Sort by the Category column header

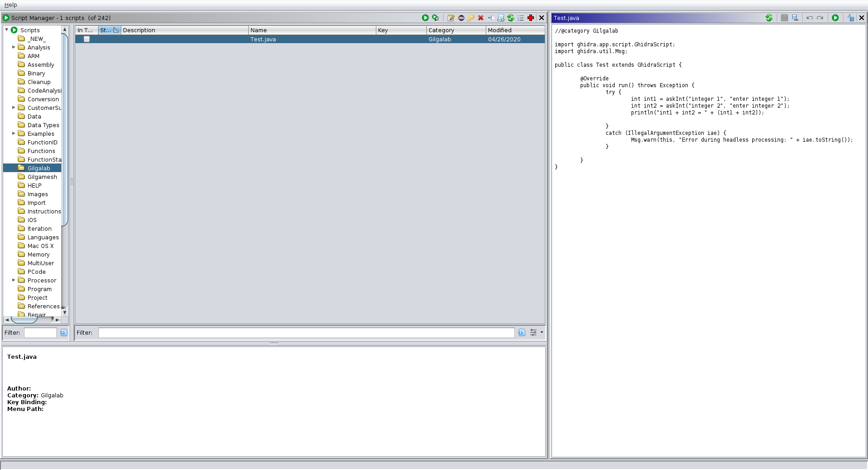tap(456, 30)
